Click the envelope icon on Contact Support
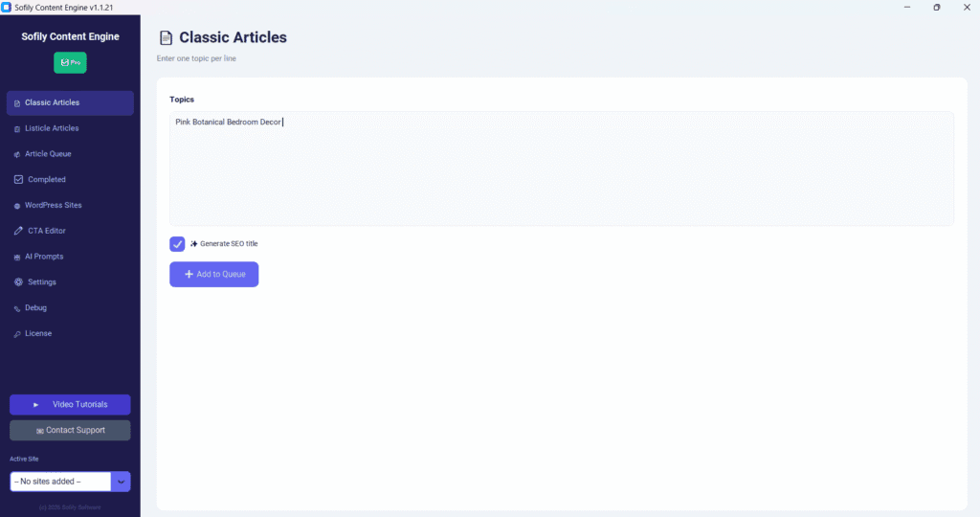This screenshot has width=980, height=517. coord(40,431)
